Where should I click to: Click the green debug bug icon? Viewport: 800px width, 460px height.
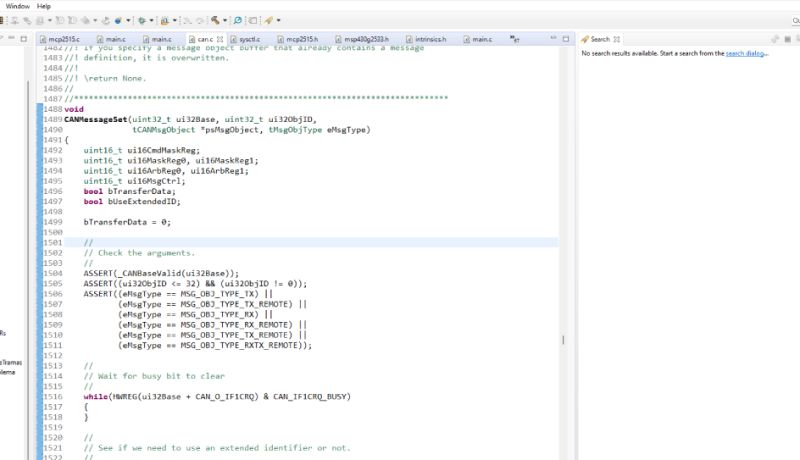coord(142,21)
